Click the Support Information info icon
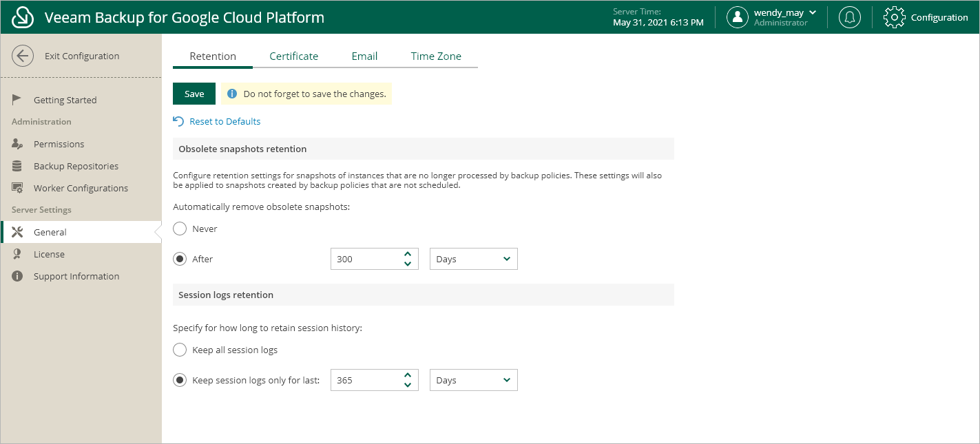 [x=17, y=276]
